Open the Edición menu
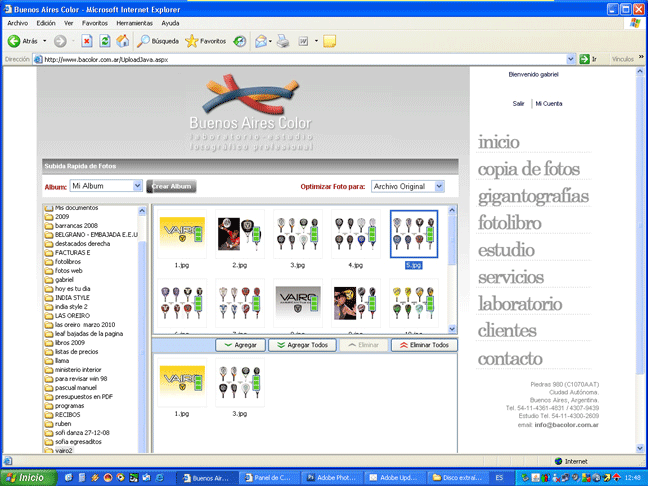The image size is (649, 486). (46, 23)
